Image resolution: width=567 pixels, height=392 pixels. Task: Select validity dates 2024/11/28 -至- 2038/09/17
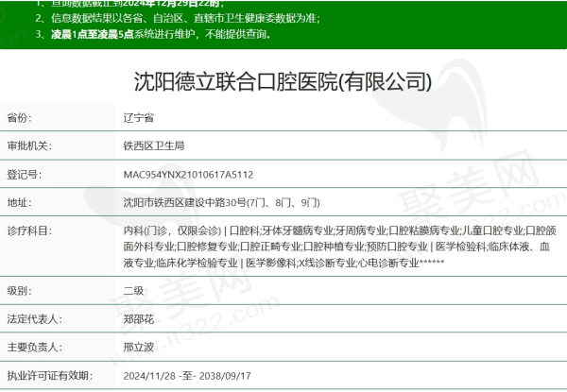point(187,376)
